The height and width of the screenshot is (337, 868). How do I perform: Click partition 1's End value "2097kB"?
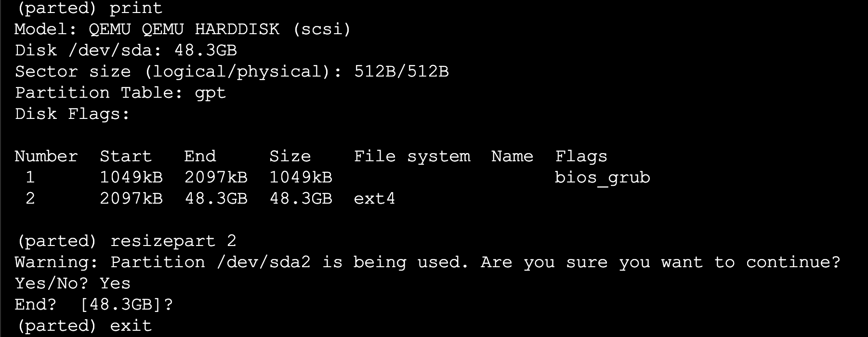click(216, 178)
